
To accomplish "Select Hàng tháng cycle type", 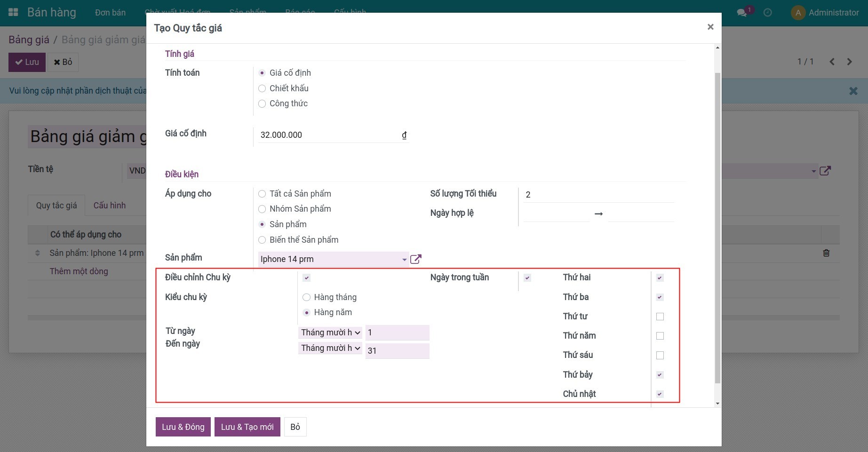I will click(x=307, y=297).
